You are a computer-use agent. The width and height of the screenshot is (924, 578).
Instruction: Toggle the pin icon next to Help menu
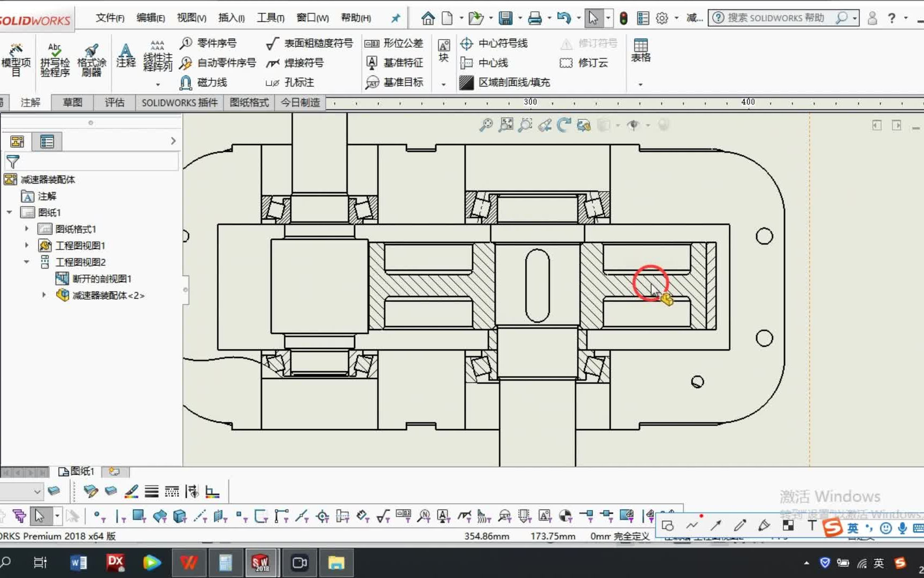pos(396,18)
